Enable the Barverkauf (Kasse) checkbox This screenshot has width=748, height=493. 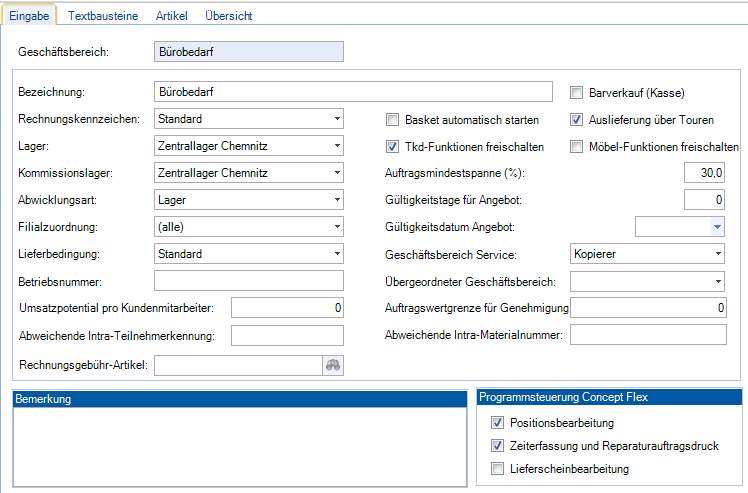(577, 93)
